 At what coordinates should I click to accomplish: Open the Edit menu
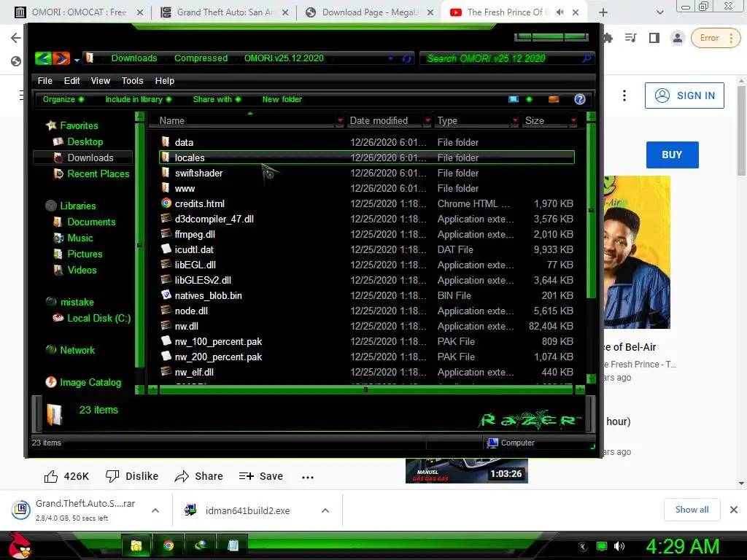coord(72,81)
